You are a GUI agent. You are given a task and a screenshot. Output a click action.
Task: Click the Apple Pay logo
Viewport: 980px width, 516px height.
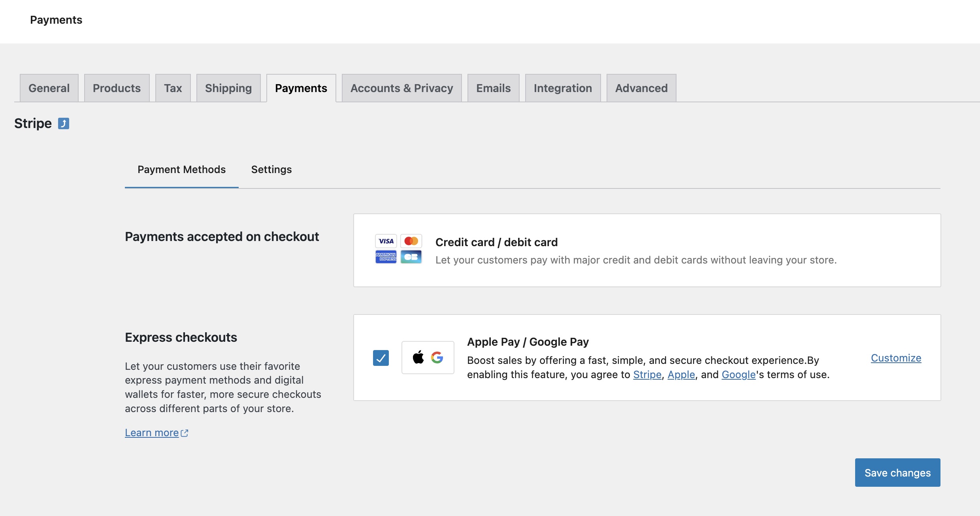[418, 358]
